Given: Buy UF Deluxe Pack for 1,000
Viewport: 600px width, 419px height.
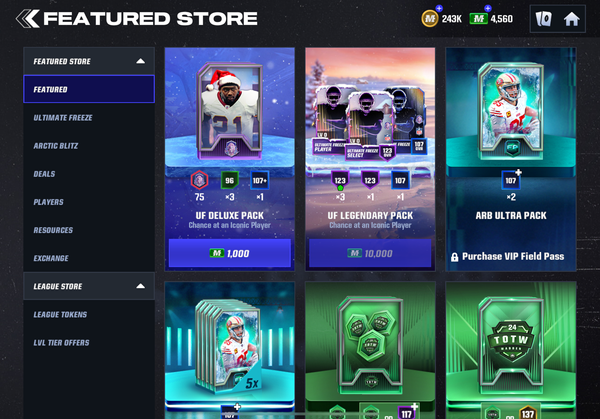Looking at the screenshot, I should (x=230, y=253).
